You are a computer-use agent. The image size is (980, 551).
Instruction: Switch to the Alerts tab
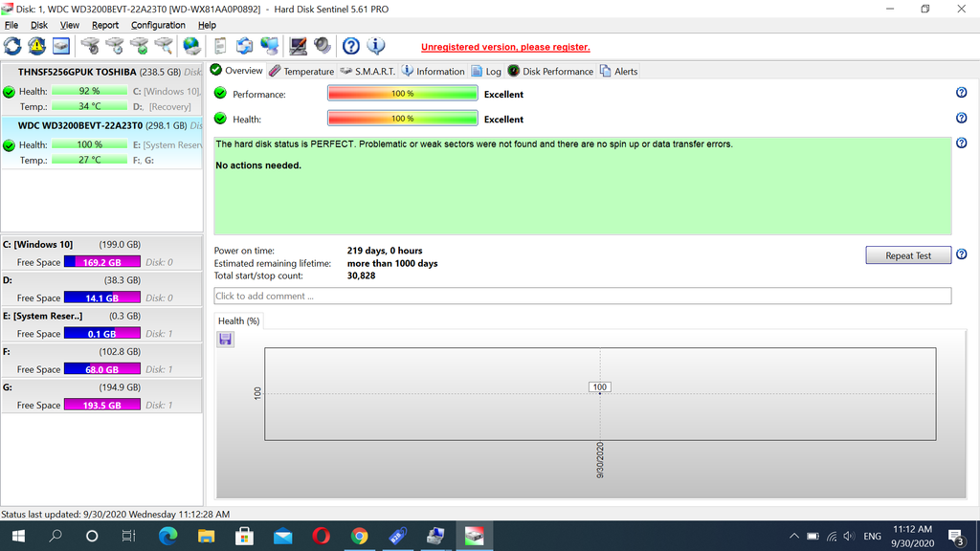click(619, 71)
